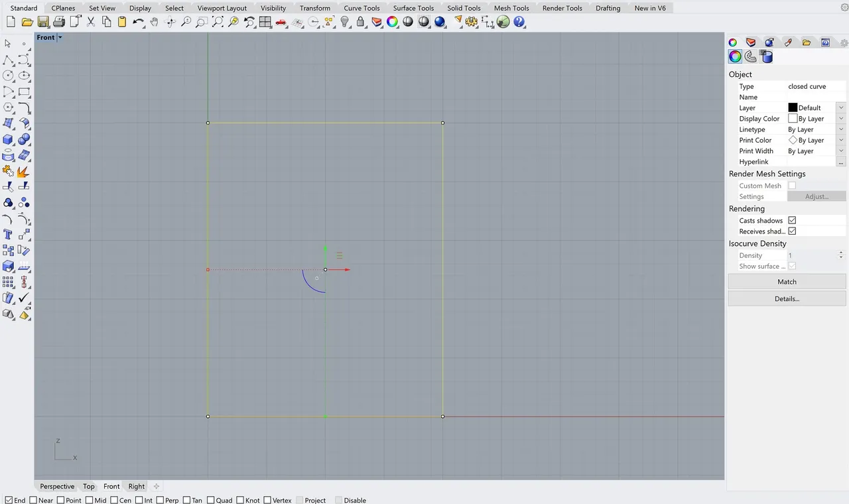
Task: Open the Display Color dropdown
Action: click(x=841, y=119)
